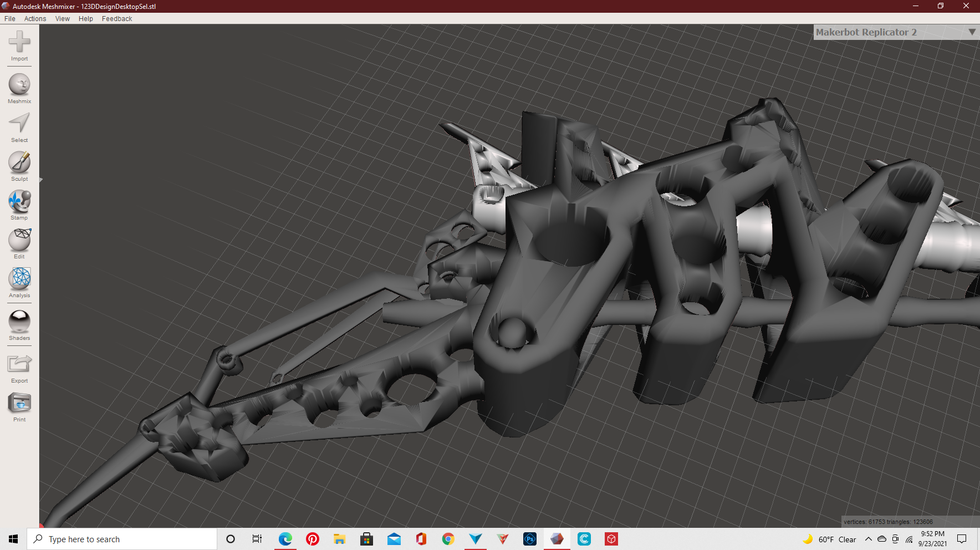Viewport: 980px width, 550px height.
Task: Show hidden system tray icons
Action: pyautogui.click(x=869, y=539)
